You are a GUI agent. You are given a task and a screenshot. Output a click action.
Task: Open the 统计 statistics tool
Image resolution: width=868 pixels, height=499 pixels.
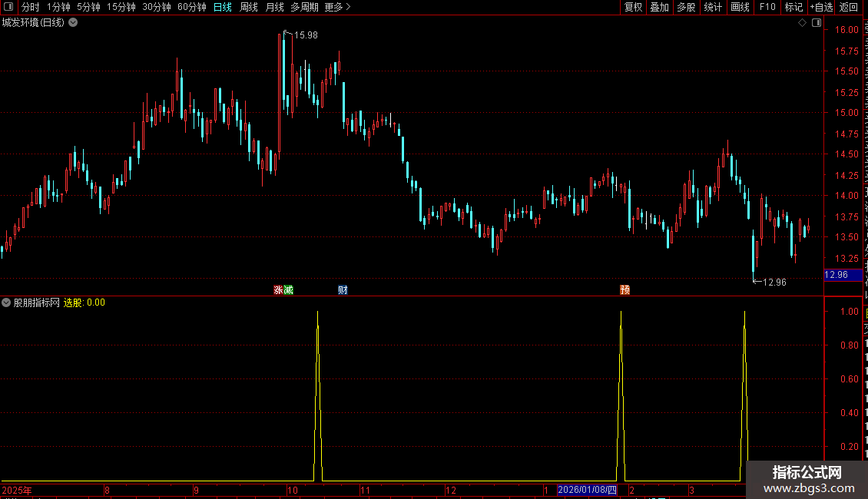coord(713,7)
